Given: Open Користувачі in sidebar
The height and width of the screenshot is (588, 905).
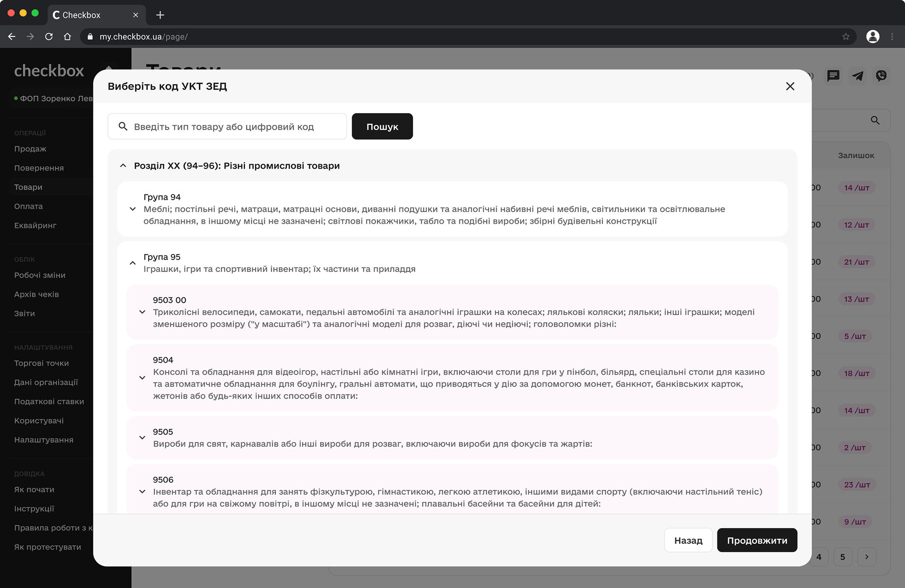Looking at the screenshot, I should pos(39,421).
